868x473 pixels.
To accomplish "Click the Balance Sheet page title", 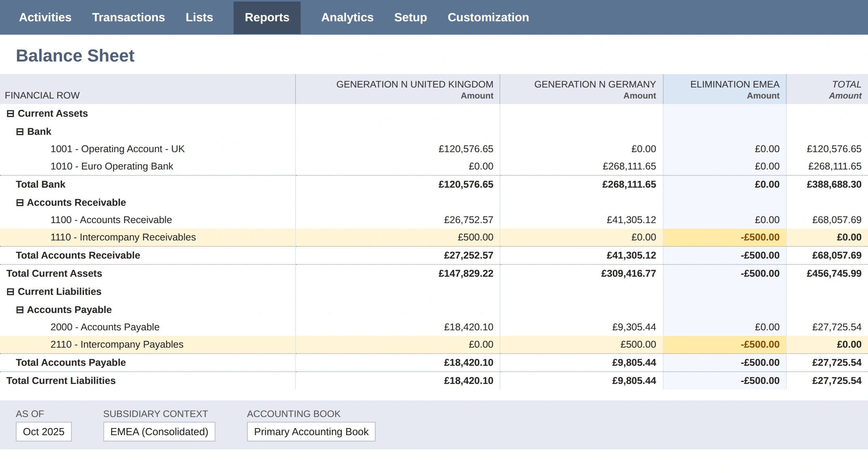I will pos(75,56).
